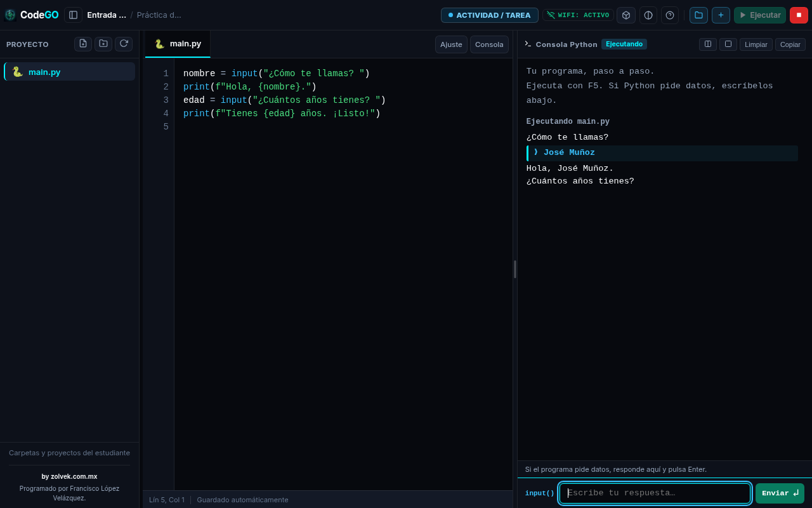Click the cube icon in top bar
This screenshot has height=508, width=812.
[x=626, y=15]
